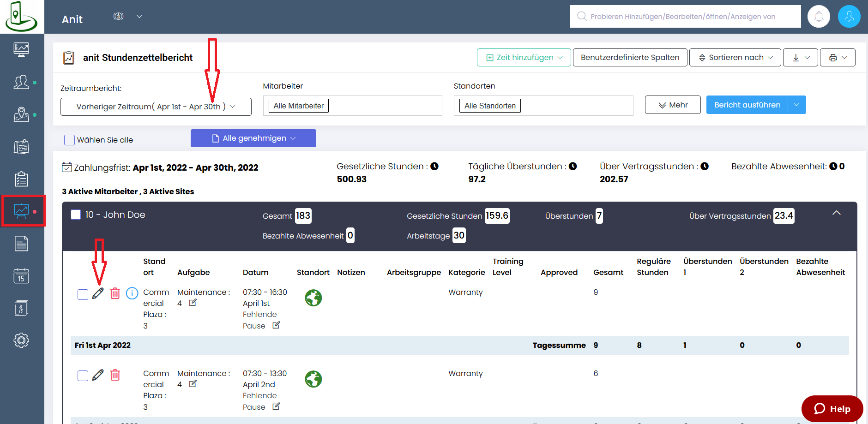
Task: Delete the April 2nd time entry
Action: click(x=115, y=375)
